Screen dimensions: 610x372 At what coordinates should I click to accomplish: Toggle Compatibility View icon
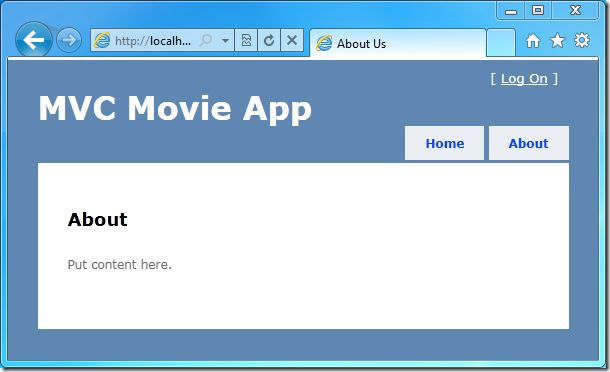246,40
